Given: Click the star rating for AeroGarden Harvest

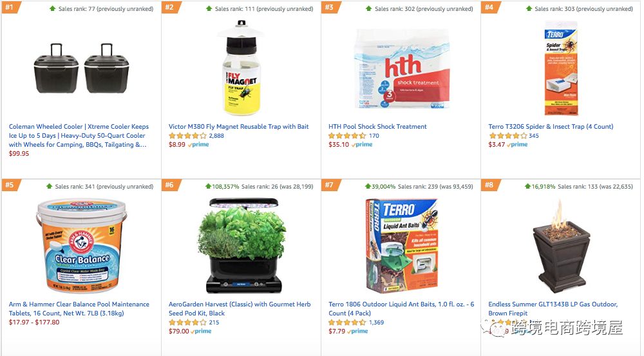Looking at the screenshot, I should click(187, 323).
